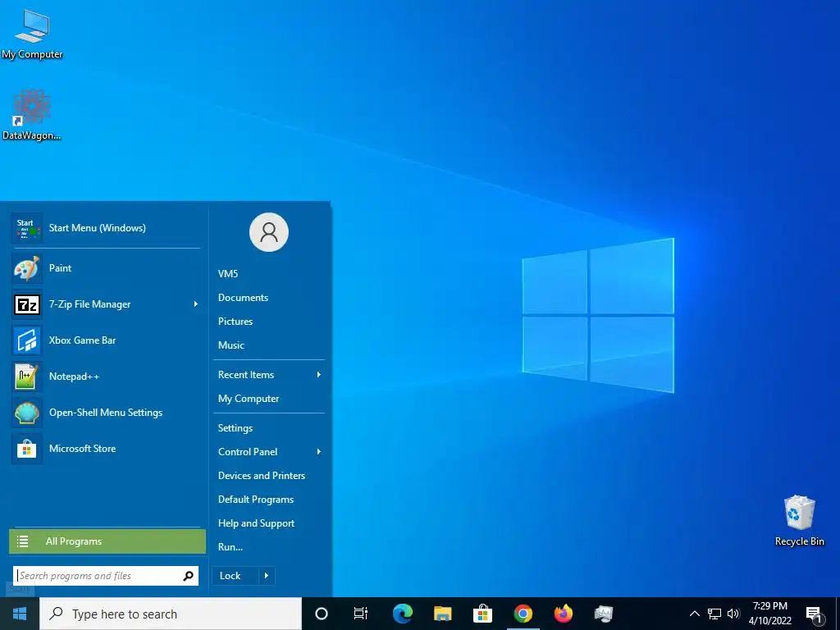Viewport: 840px width, 630px height.
Task: Click the Search programs and files field
Action: pos(106,576)
